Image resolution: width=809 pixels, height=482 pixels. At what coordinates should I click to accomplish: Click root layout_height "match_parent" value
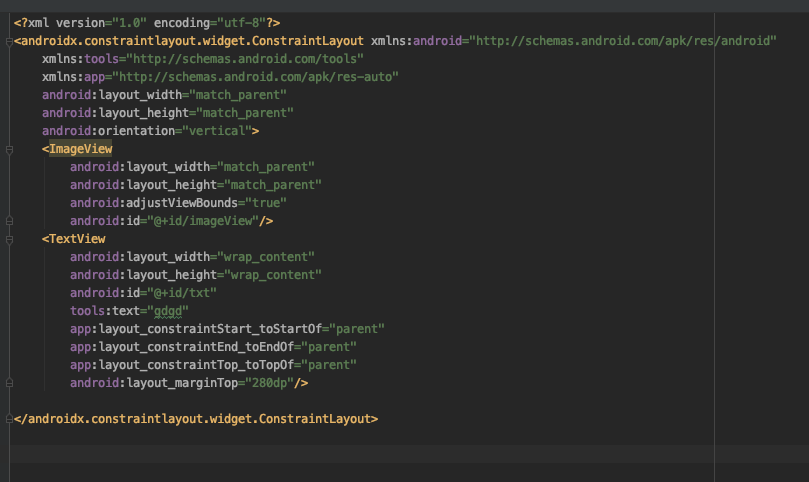click(245, 113)
